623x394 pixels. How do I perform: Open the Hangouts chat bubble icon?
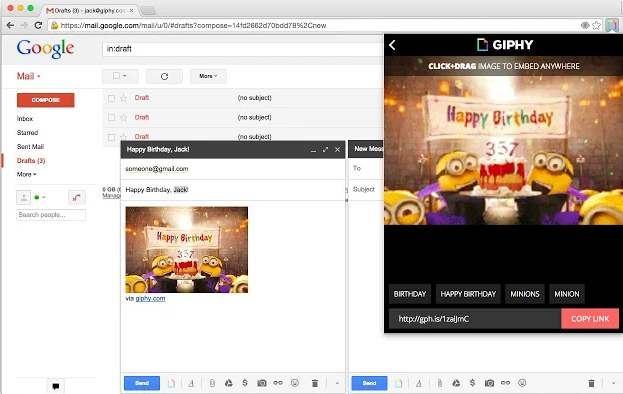(x=56, y=386)
